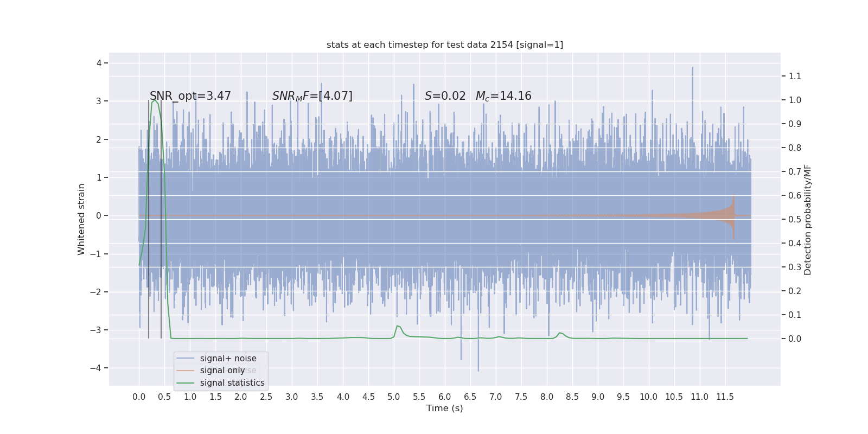Click x-axis tick label 5.5
Screen dimensions: 868x434
[x=419, y=397]
